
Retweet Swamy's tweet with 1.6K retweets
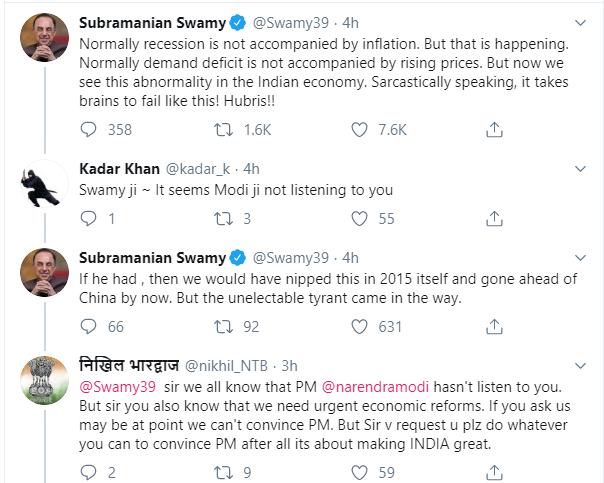click(223, 129)
